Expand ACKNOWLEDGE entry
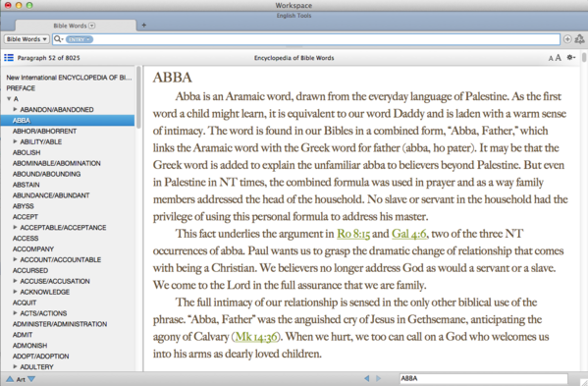Viewport: 588px width, 386px height. pos(15,292)
